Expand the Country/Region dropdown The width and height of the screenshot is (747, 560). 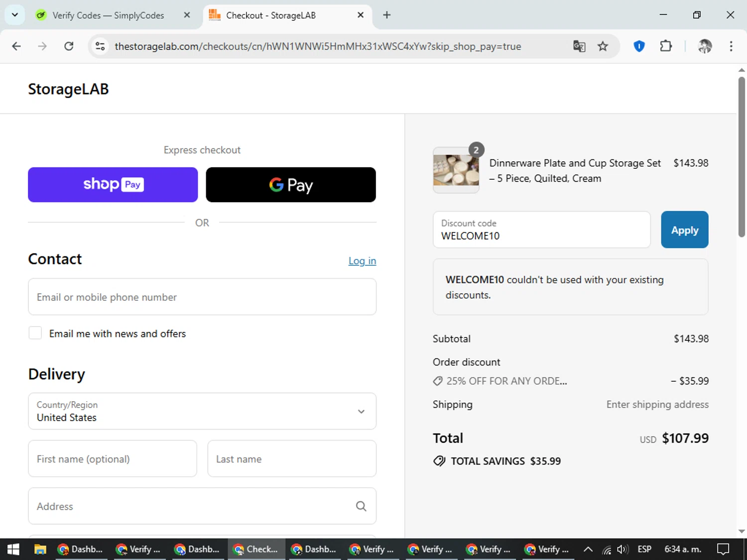202,411
